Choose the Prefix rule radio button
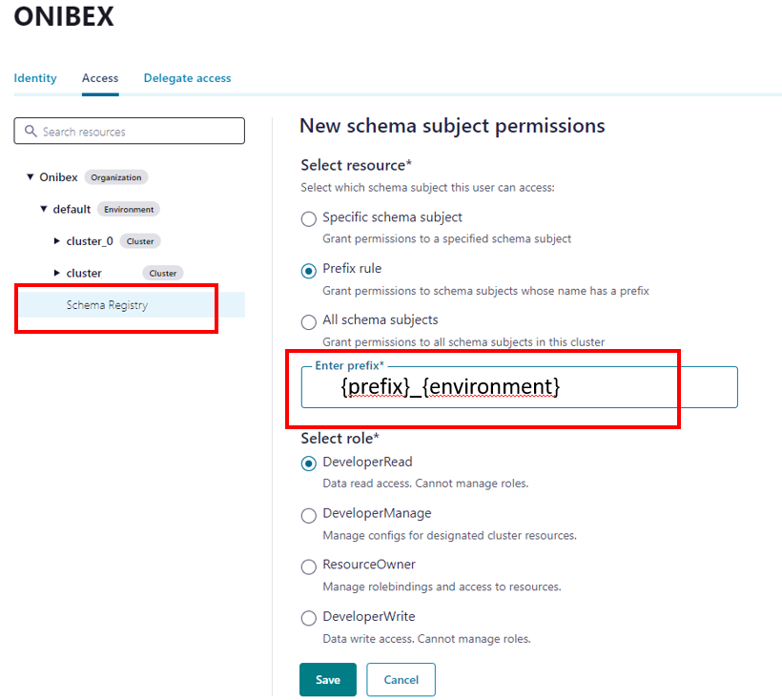782x700 pixels. pos(309,270)
